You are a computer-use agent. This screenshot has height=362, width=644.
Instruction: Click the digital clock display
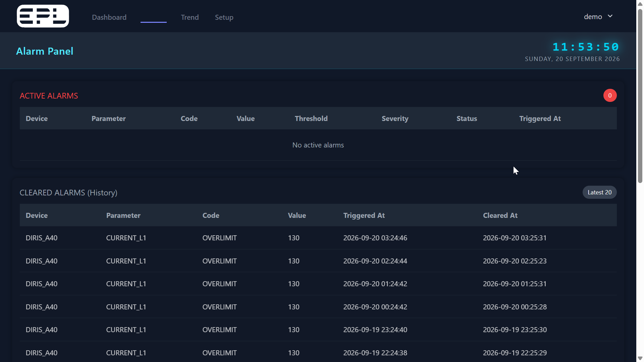586,47
